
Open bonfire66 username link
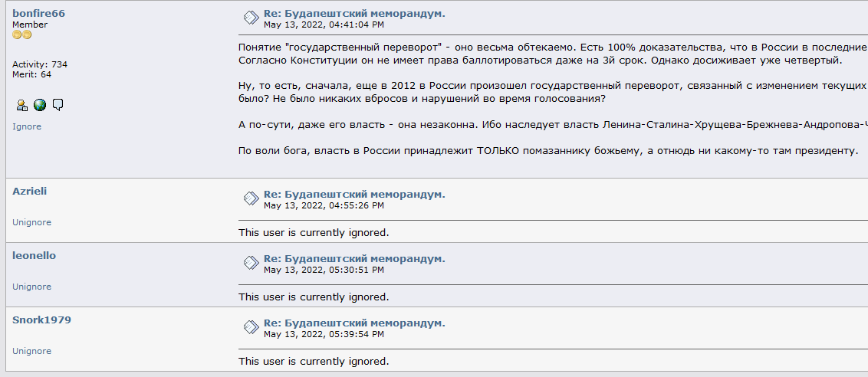(38, 14)
